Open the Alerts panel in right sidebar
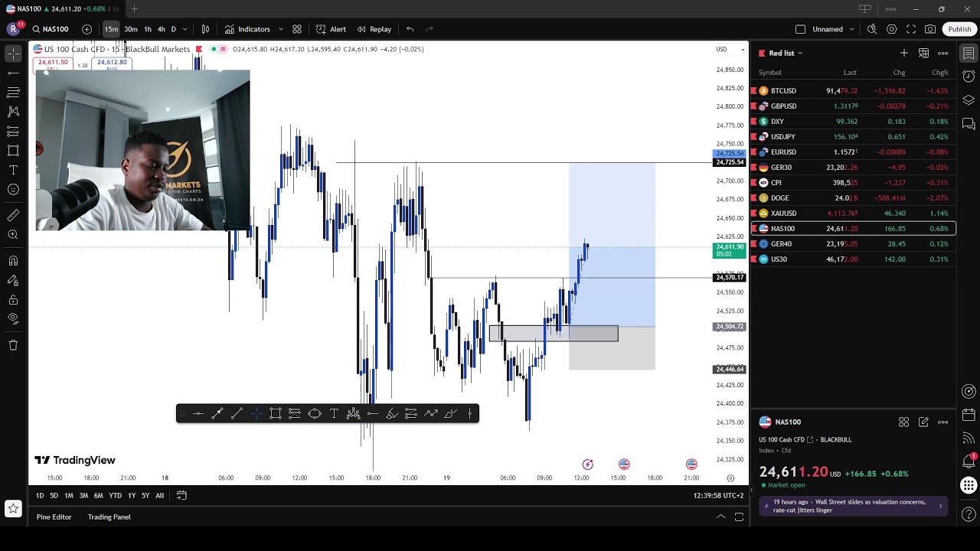The height and width of the screenshot is (551, 980). [969, 77]
